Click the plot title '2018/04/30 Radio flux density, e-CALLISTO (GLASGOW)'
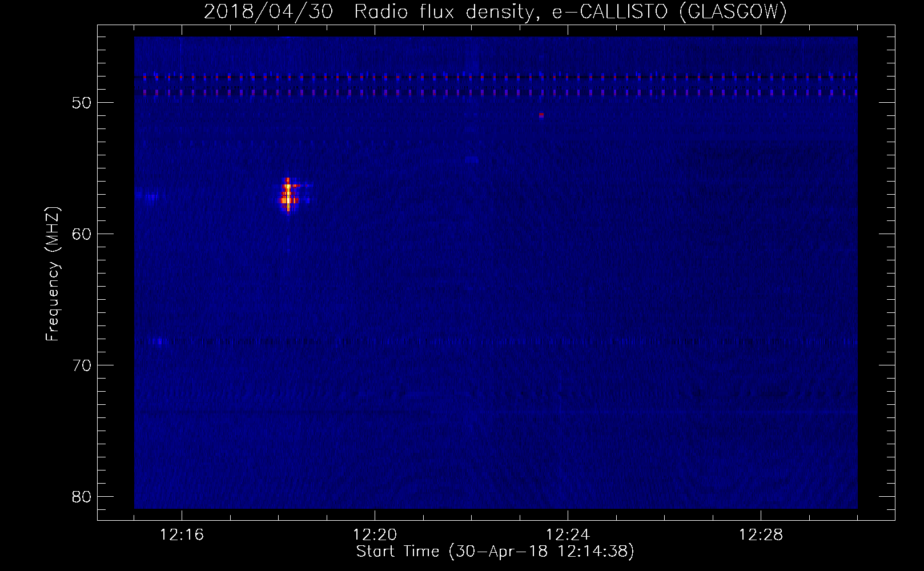The height and width of the screenshot is (571, 924). tap(495, 11)
